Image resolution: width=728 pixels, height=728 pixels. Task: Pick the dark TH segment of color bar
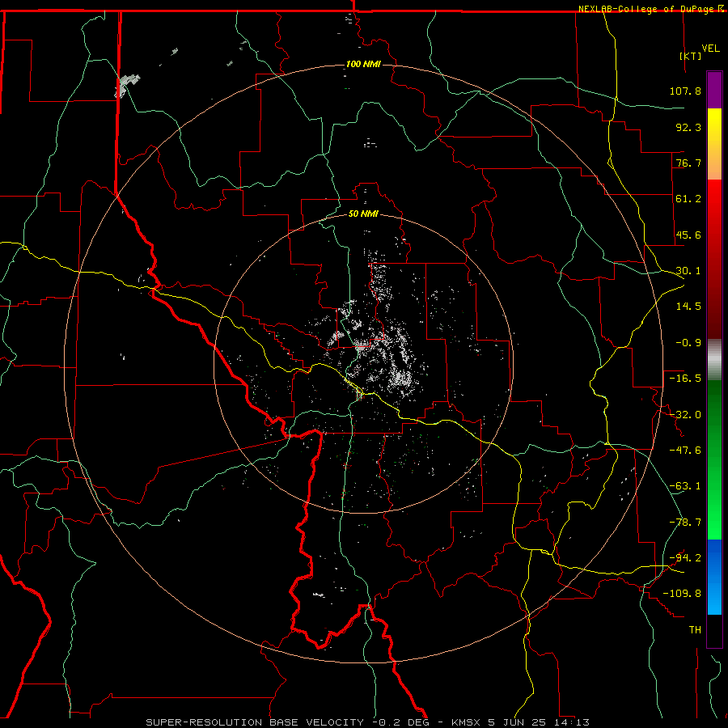pos(714,630)
